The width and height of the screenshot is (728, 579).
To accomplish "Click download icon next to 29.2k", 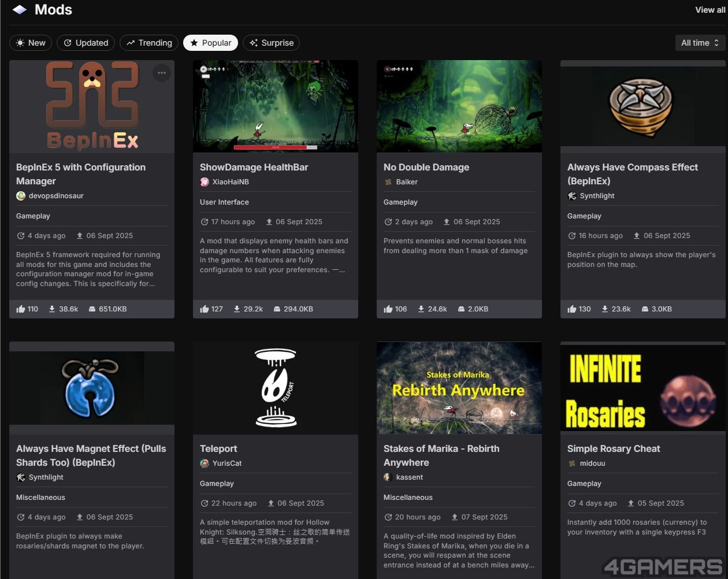I will pos(237,309).
